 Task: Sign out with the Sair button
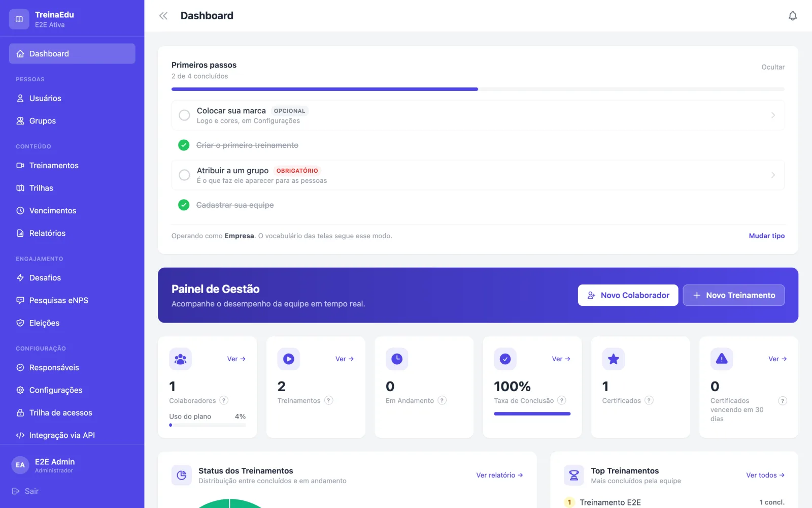click(25, 491)
